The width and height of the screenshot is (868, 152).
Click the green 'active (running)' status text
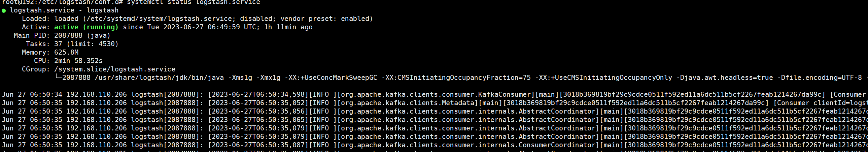point(86,27)
